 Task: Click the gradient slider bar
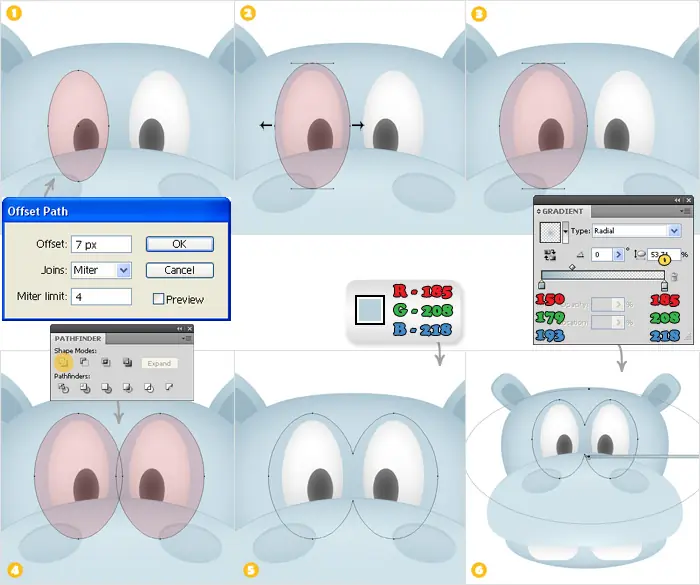pyautogui.click(x=603, y=275)
